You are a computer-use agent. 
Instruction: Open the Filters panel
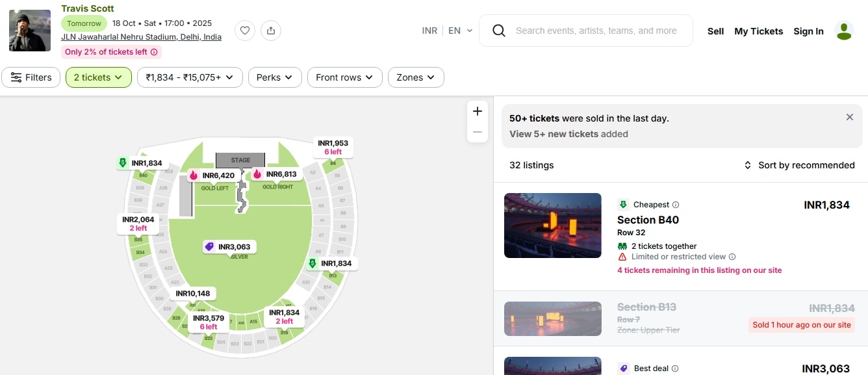(31, 77)
